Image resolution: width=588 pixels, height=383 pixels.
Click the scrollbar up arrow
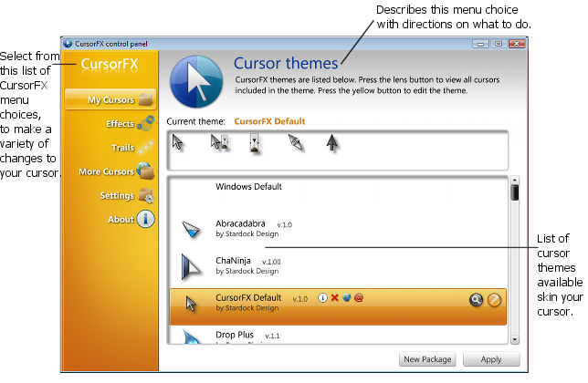click(x=515, y=180)
